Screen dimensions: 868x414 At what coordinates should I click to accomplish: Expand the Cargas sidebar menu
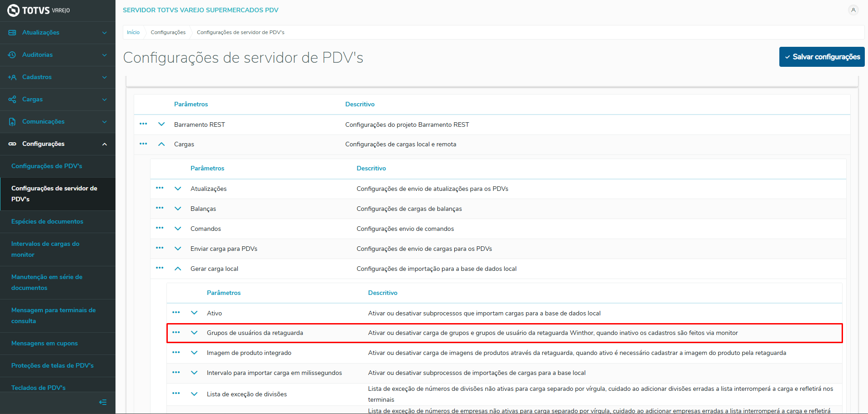coord(105,100)
